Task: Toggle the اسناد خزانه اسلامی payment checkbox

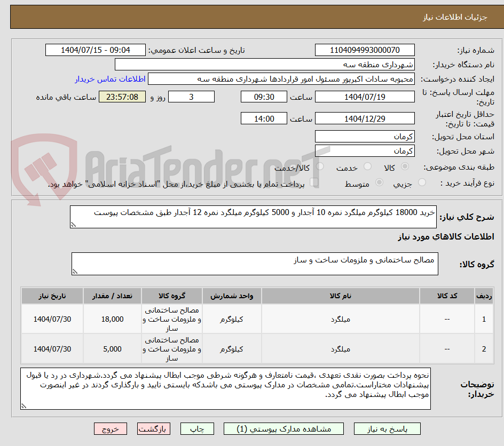Action: point(314,182)
